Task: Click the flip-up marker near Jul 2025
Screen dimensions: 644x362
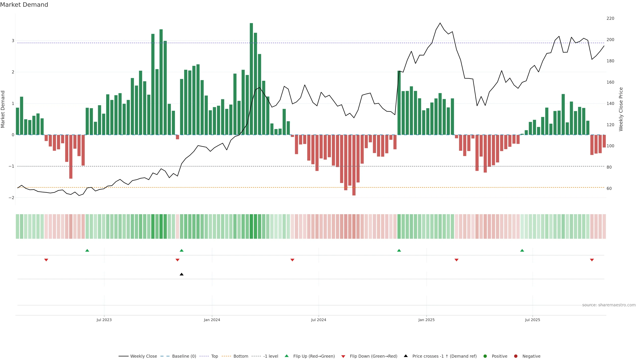Action: [x=522, y=250]
